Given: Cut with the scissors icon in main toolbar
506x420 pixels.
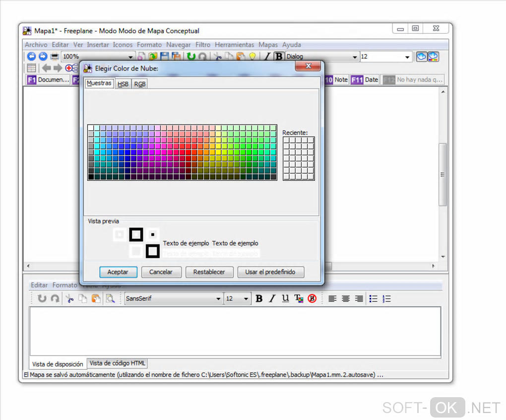Looking at the screenshot, I should coord(218,57).
